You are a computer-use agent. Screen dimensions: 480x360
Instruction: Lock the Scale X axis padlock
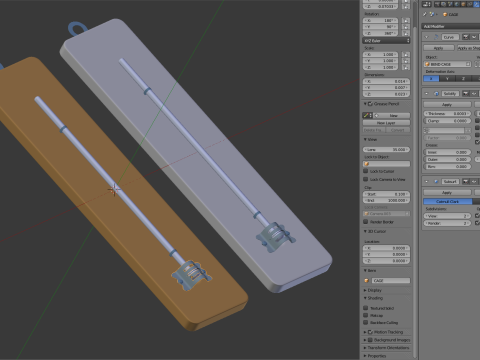(x=406, y=55)
